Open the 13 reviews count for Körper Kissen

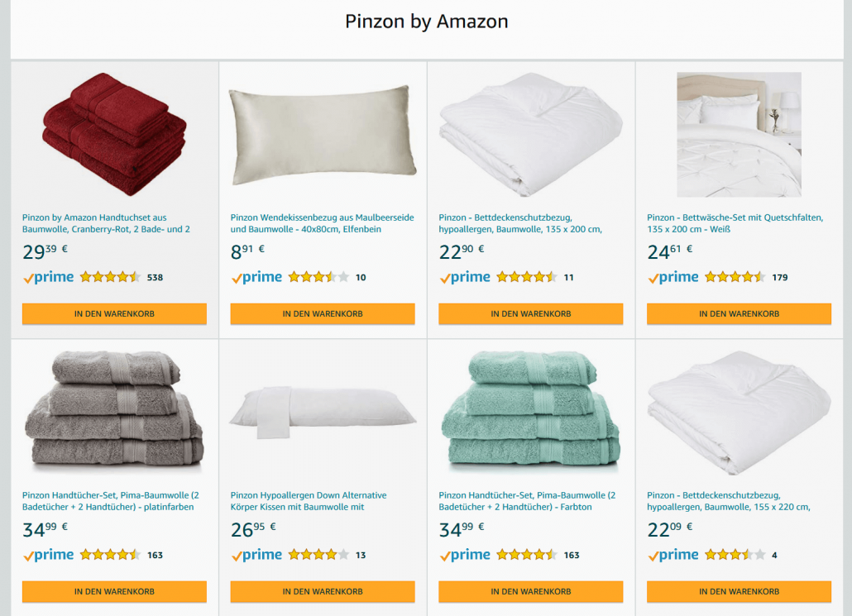pos(361,556)
